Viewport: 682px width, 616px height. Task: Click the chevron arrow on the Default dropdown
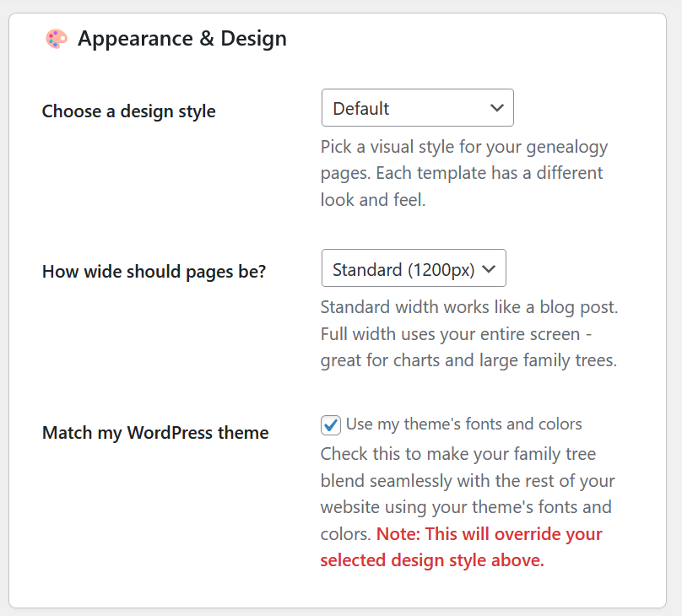pos(496,108)
